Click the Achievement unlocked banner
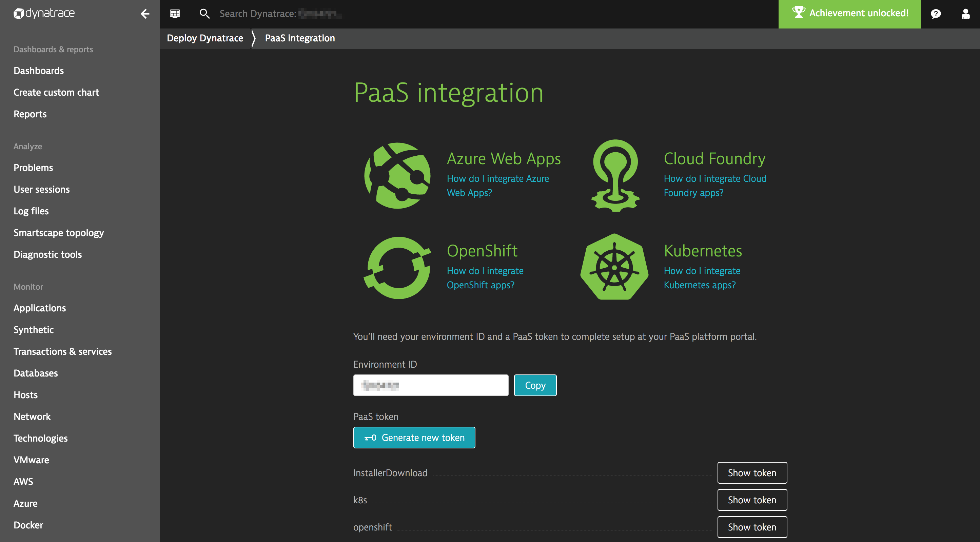The image size is (980, 542). 849,14
